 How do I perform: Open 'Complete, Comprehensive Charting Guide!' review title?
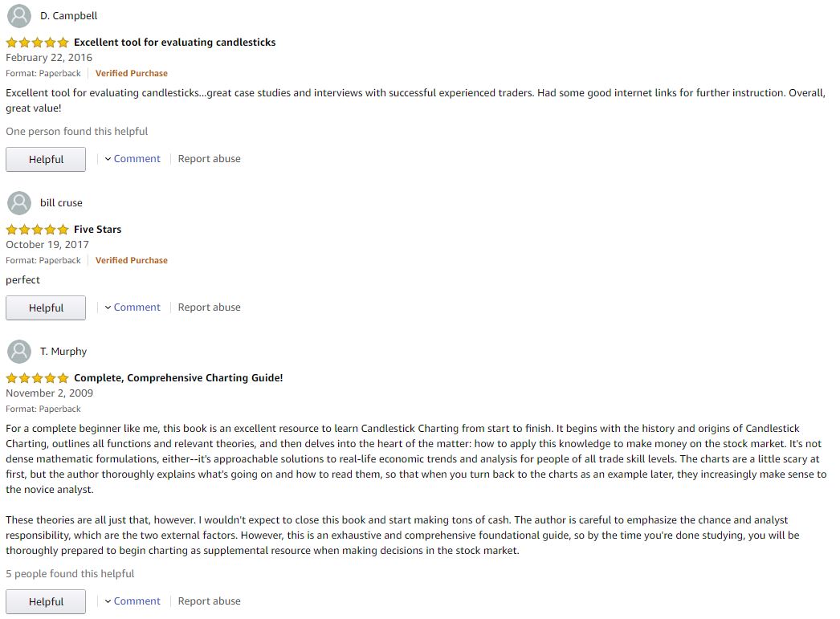click(178, 378)
